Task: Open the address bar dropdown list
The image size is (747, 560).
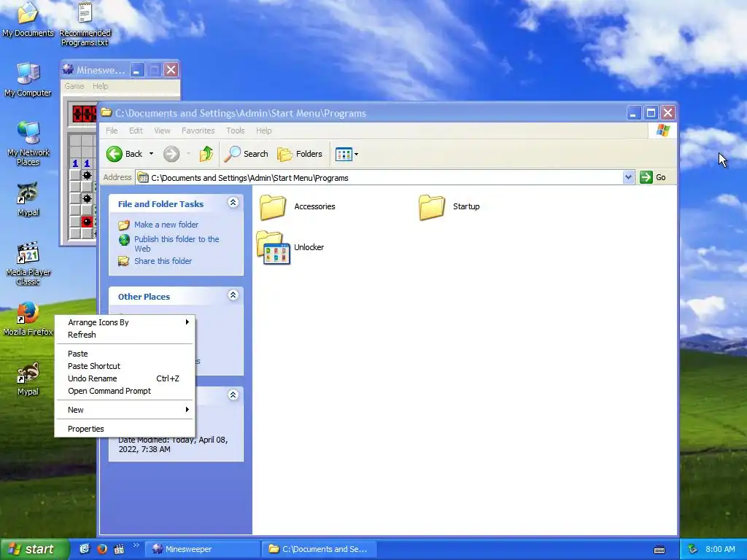Action: click(628, 178)
